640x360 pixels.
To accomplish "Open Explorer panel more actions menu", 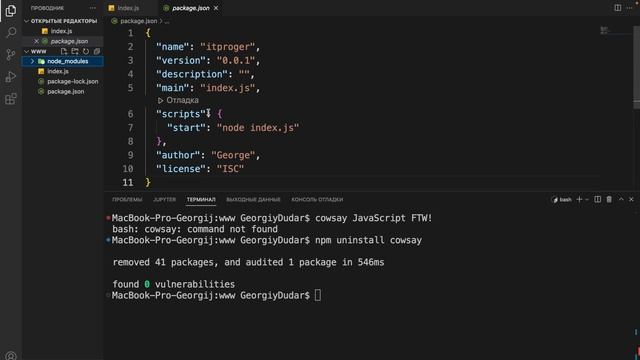I will (x=93, y=8).
